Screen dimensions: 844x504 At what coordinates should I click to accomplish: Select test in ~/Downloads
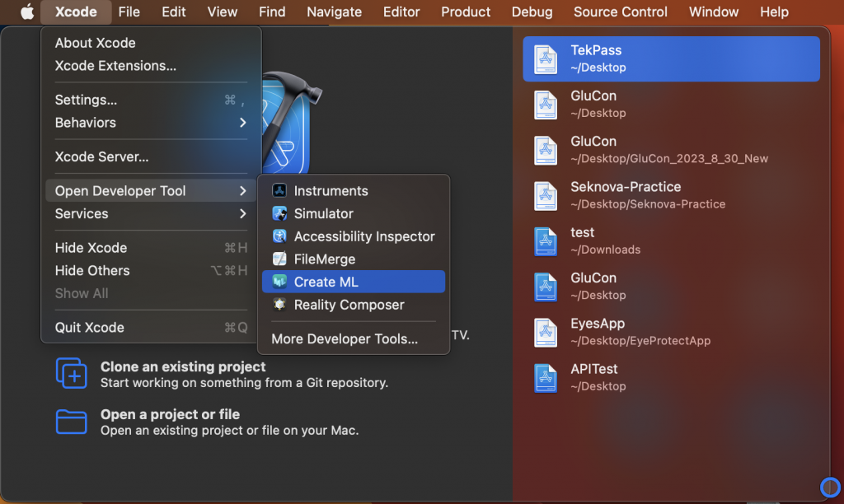coord(671,241)
